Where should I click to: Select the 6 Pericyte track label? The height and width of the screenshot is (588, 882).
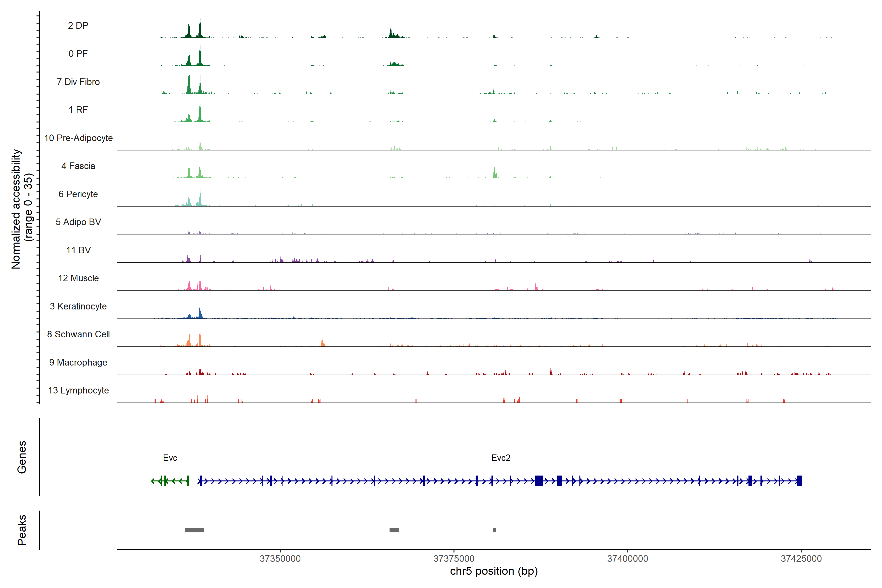(78, 194)
